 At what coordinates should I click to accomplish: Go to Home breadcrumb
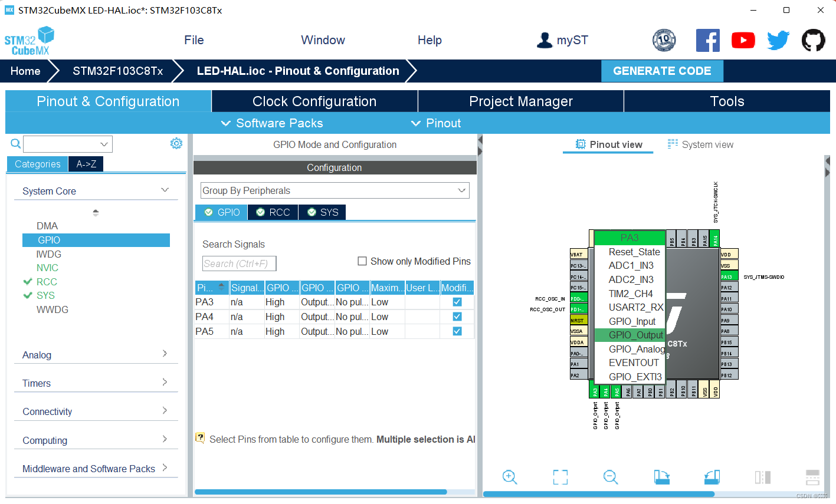point(25,71)
